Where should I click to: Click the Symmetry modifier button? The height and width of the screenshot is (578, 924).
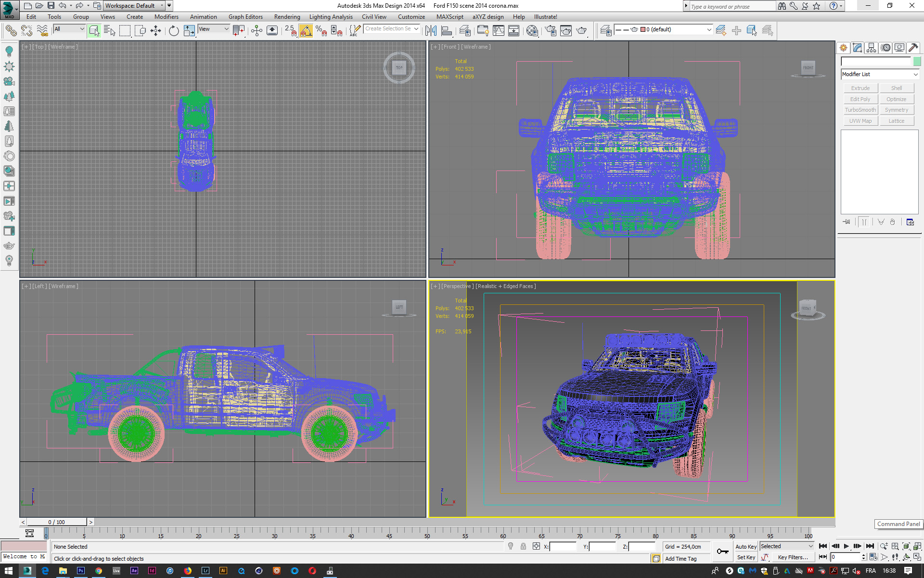tap(897, 110)
